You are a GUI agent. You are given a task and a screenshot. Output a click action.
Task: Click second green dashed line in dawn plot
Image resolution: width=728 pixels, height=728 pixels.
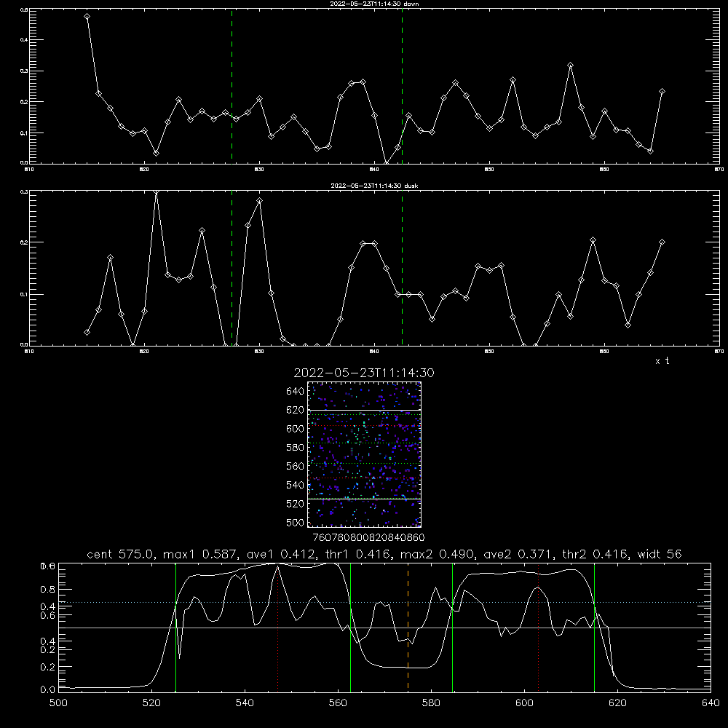pyautogui.click(x=402, y=86)
